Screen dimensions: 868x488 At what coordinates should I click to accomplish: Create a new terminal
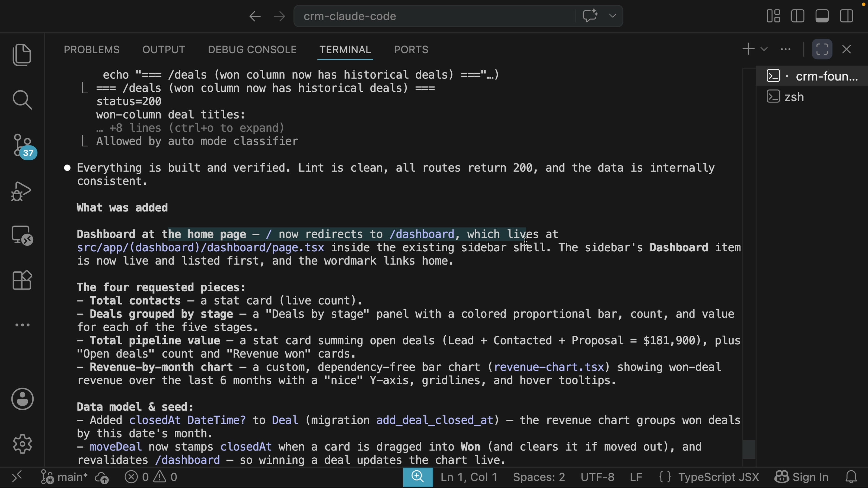(748, 49)
